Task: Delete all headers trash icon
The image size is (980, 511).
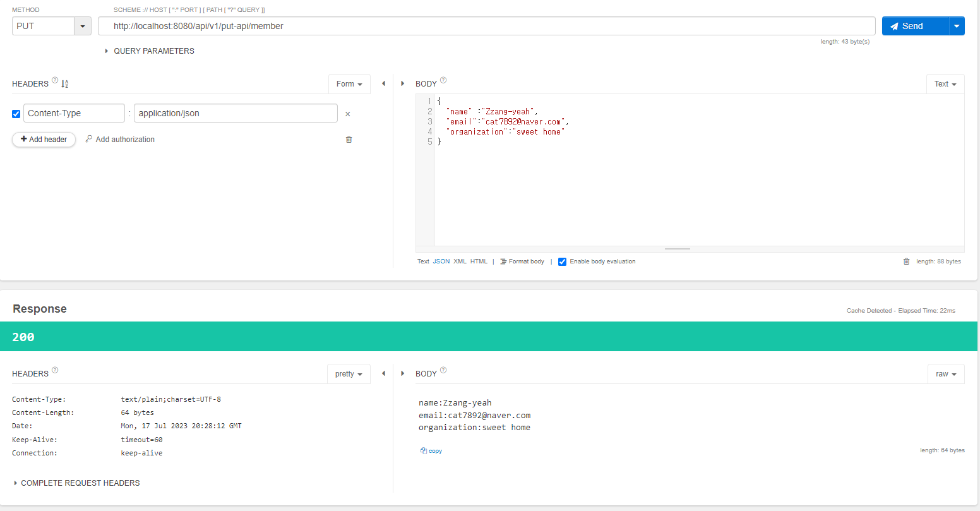Action: [349, 140]
